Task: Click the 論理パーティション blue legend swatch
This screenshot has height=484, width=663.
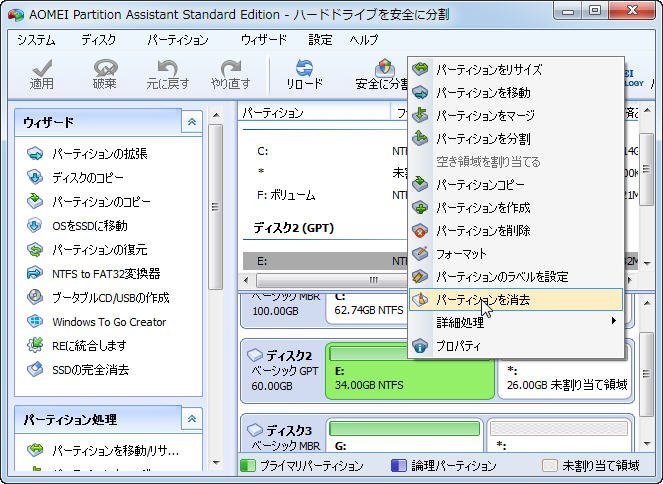Action: coord(399,465)
